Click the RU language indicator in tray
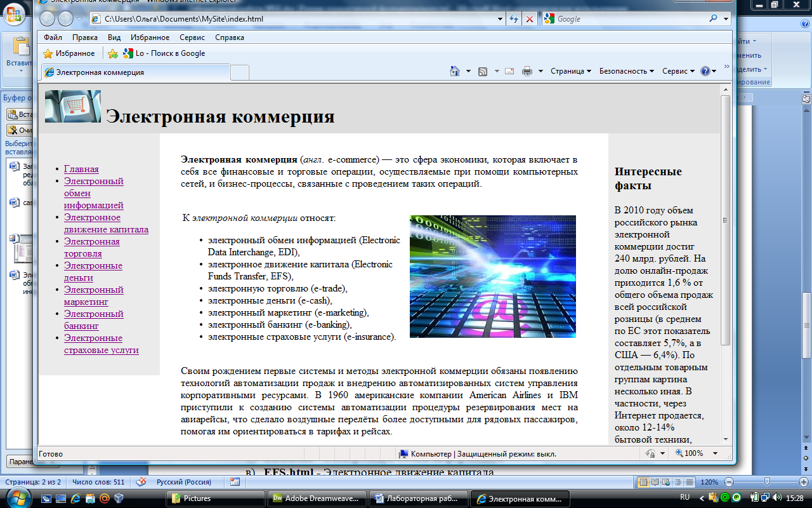 point(685,497)
